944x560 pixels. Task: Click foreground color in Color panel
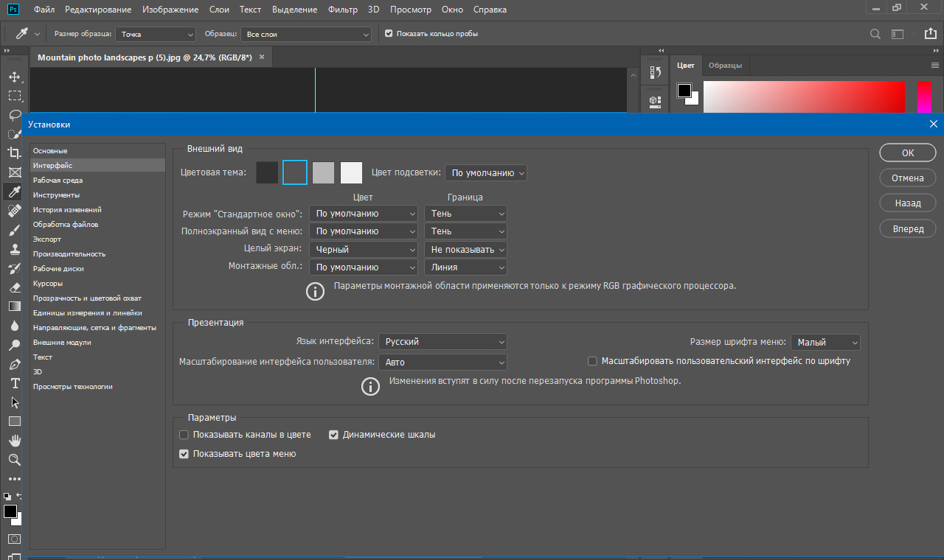coord(684,91)
